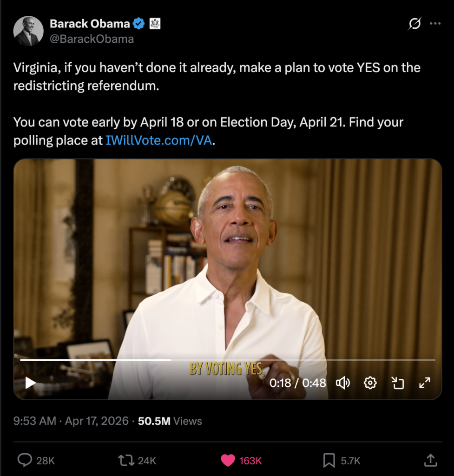Click the Barack Obama display name

89,24
